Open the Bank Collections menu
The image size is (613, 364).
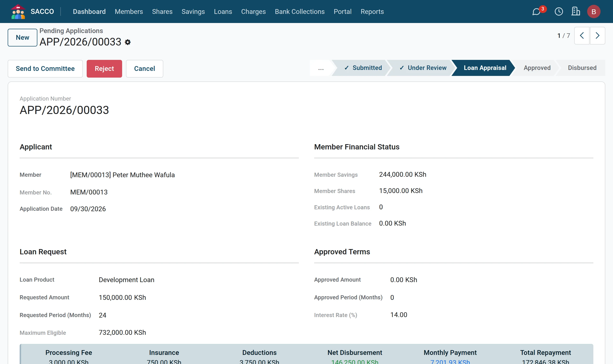pyautogui.click(x=300, y=11)
